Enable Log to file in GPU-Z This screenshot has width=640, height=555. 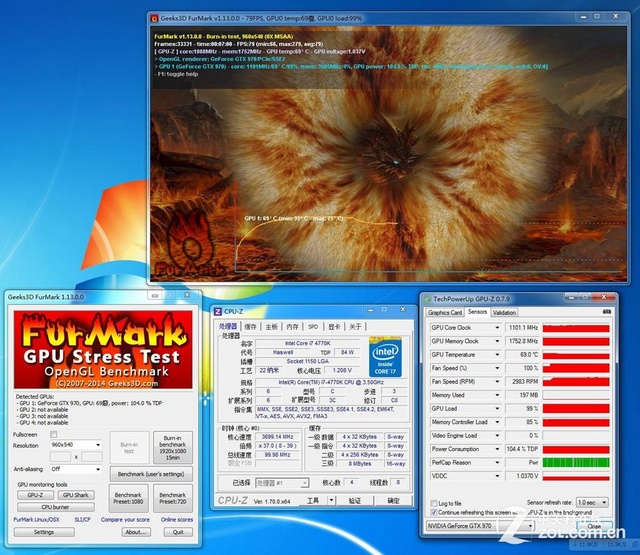(433, 504)
